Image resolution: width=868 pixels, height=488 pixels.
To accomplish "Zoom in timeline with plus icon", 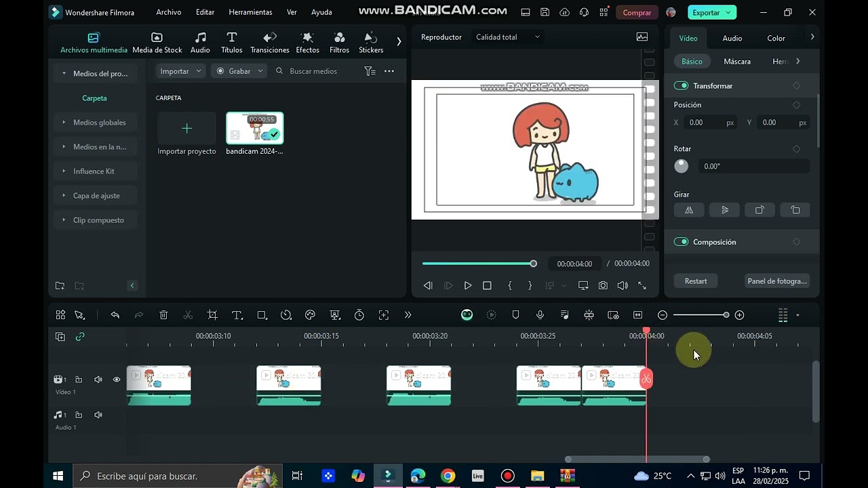I will click(x=739, y=315).
